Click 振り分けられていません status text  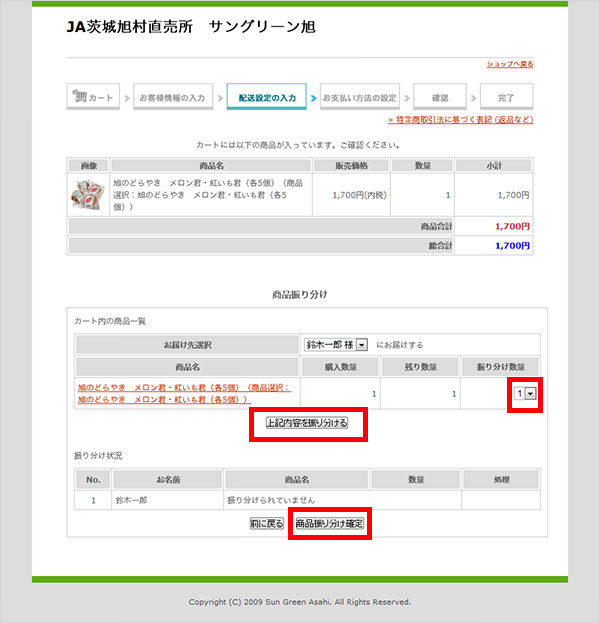(273, 498)
